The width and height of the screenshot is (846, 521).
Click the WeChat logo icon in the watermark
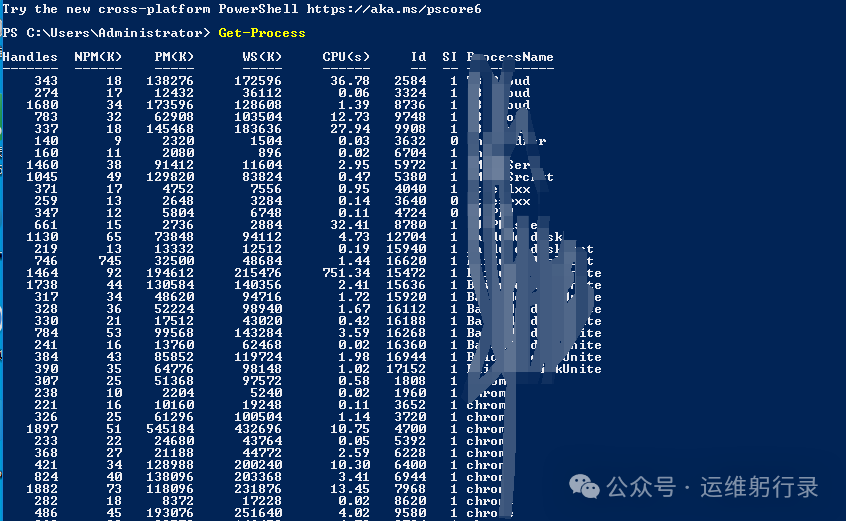coord(586,487)
